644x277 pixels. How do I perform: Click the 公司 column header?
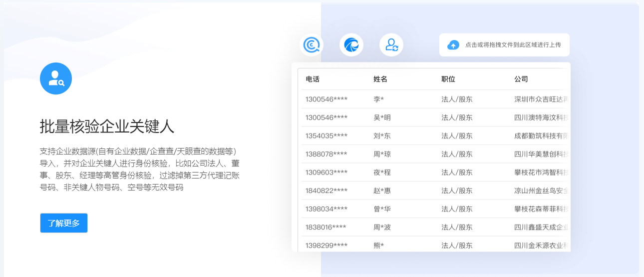pos(521,79)
